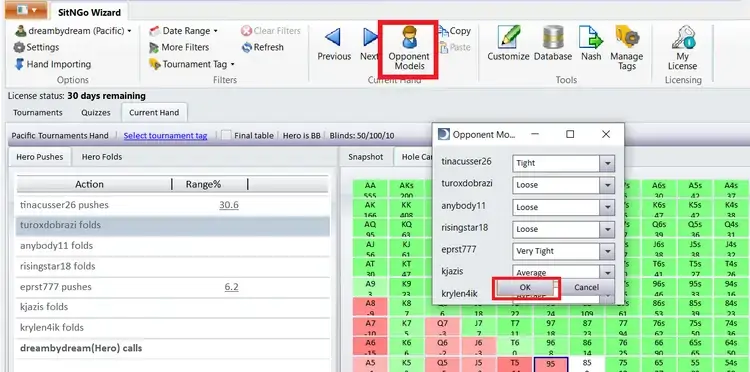Open Hand Importing
The height and width of the screenshot is (372, 750).
53,64
